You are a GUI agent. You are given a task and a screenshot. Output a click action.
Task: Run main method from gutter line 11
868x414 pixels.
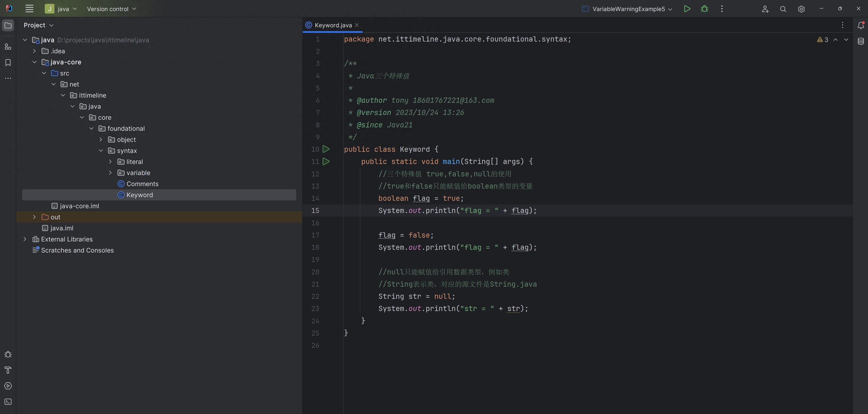click(x=326, y=161)
